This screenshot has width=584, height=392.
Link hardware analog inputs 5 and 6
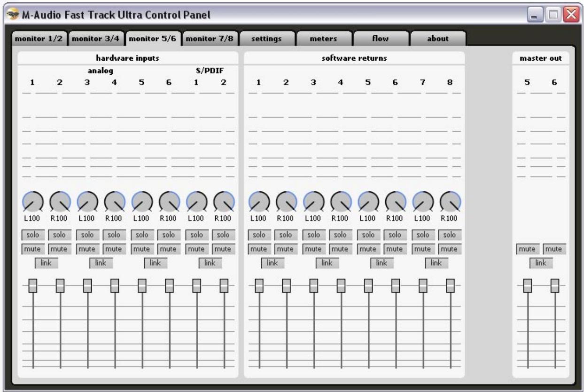(x=155, y=263)
